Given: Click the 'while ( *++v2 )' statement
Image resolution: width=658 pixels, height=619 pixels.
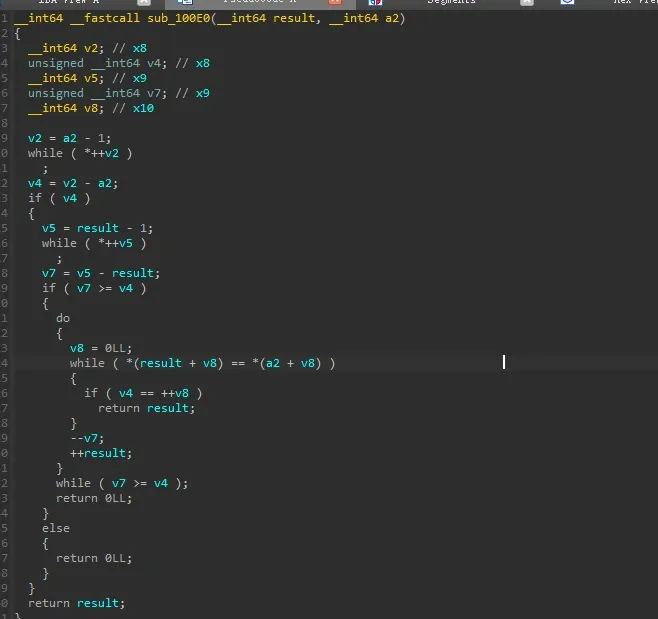Looking at the screenshot, I should (80, 154).
